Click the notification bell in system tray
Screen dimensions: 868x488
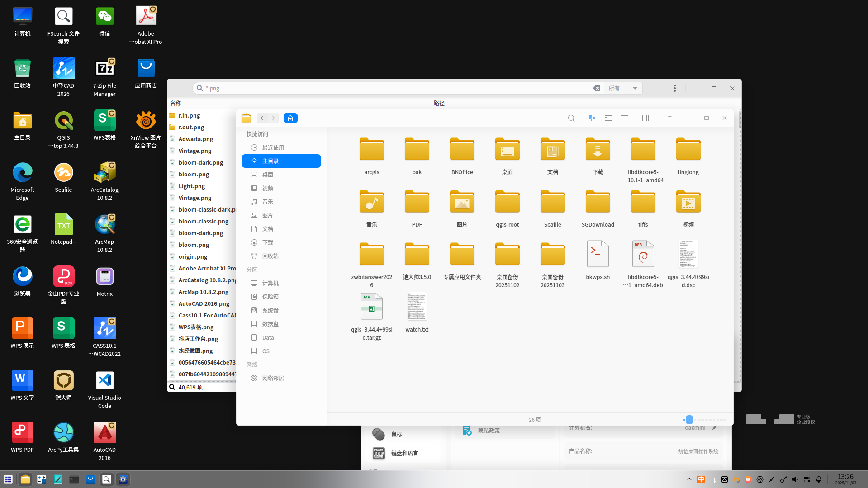pyautogui.click(x=818, y=479)
